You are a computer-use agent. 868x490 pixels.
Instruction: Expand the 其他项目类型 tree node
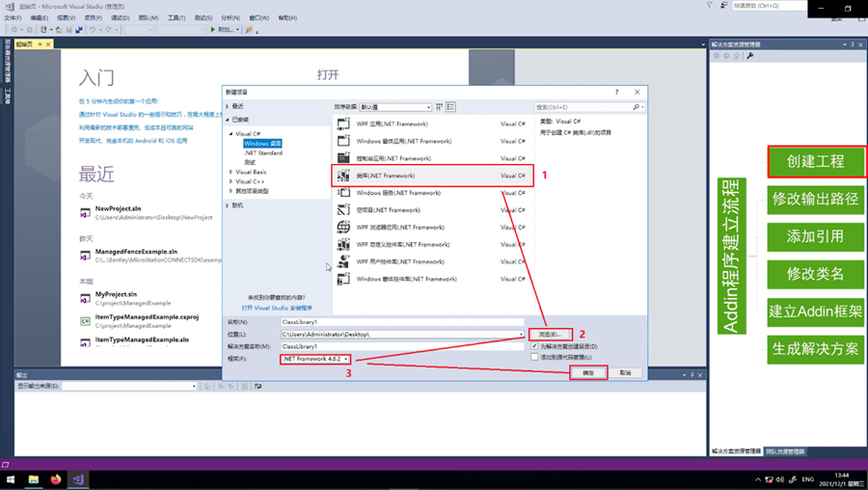[x=231, y=191]
